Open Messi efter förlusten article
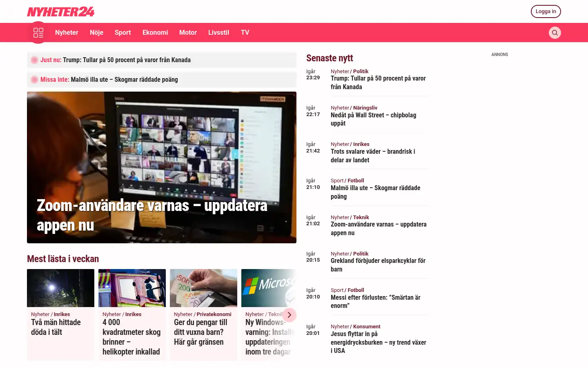The width and height of the screenshot is (588, 368). click(x=375, y=301)
